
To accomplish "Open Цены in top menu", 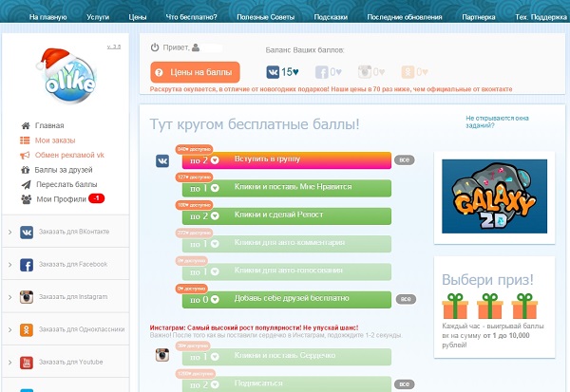I will [138, 17].
